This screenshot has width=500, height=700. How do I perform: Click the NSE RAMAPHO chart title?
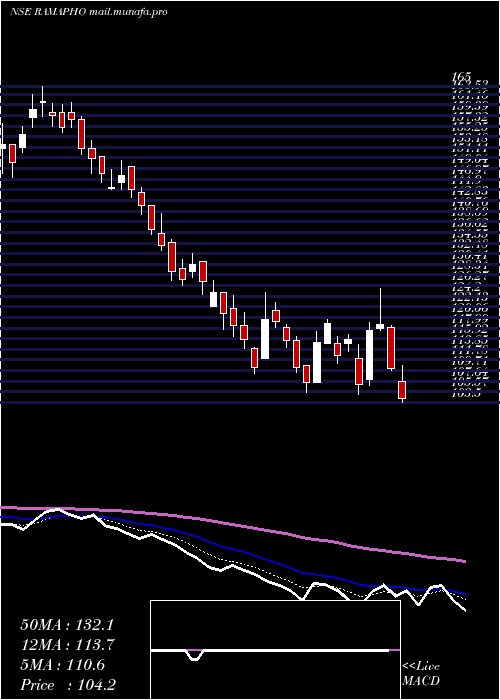click(x=88, y=12)
